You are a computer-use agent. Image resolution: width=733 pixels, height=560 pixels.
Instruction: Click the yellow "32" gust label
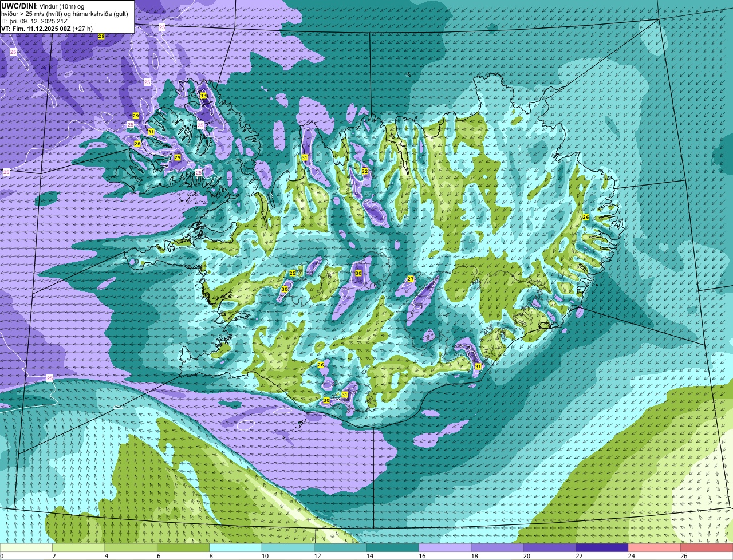(x=365, y=171)
